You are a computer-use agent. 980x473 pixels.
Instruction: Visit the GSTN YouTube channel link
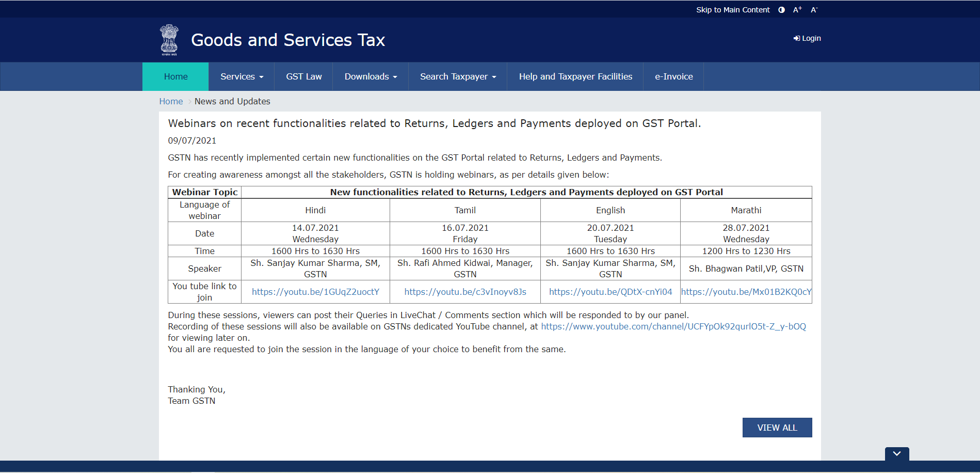click(673, 326)
